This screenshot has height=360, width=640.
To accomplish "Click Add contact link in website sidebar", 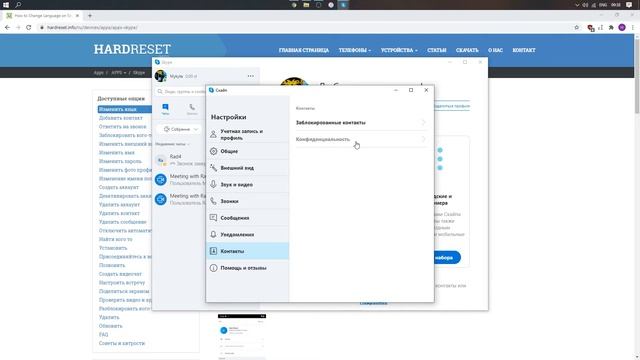I will coord(120,118).
